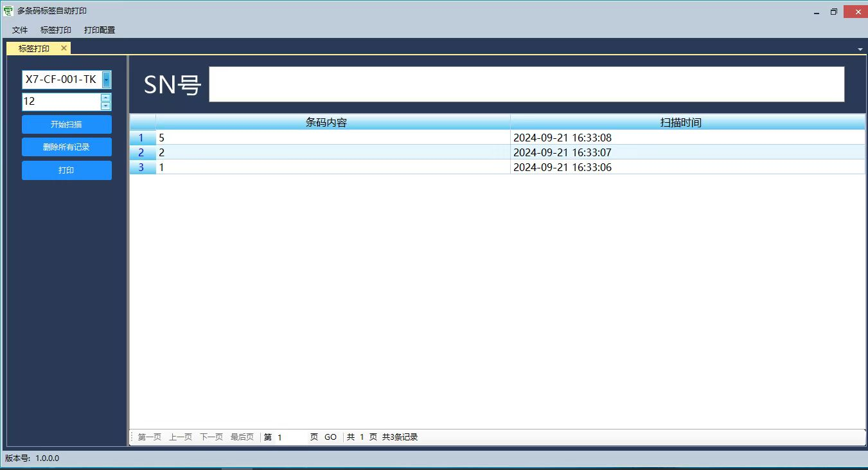Open the 标签打印 menu
Image resolution: width=868 pixels, height=470 pixels.
coord(56,30)
